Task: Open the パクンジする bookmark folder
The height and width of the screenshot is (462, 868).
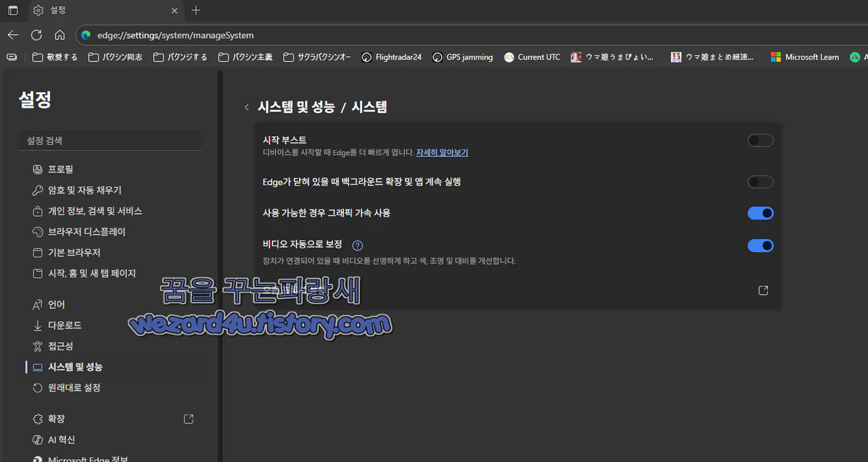Action: pos(180,57)
